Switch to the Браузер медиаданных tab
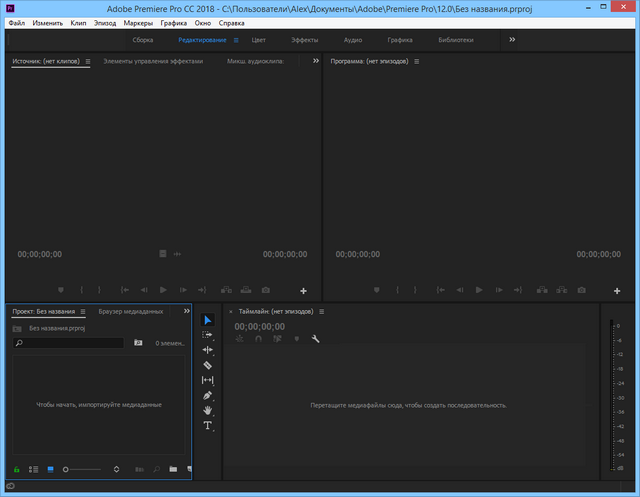The image size is (640, 497). pyautogui.click(x=130, y=311)
